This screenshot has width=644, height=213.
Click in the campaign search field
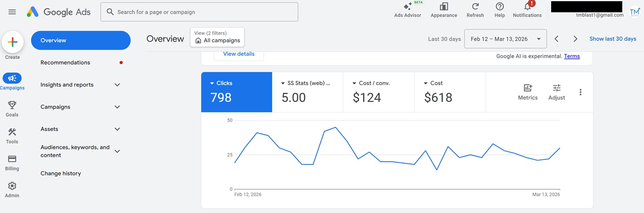point(199,12)
